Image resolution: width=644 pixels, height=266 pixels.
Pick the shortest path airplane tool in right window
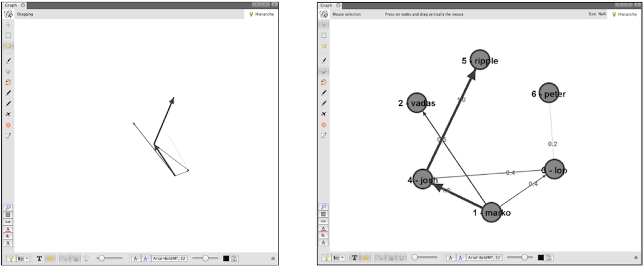tap(324, 114)
